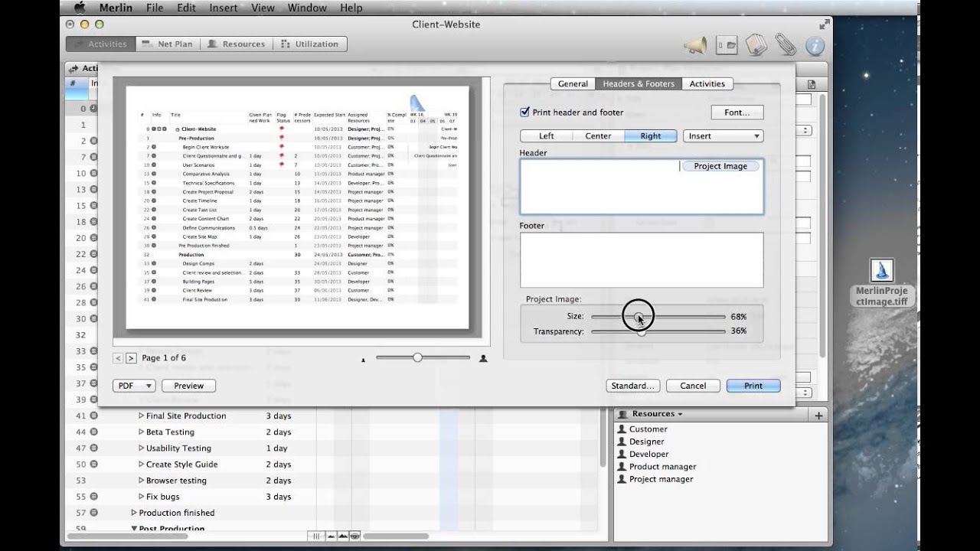Switch to the Activities view in toolbar

point(100,44)
